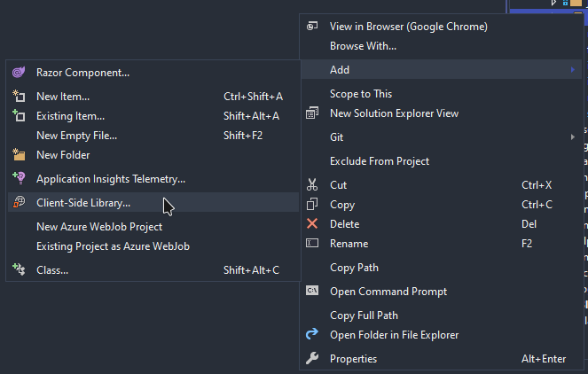This screenshot has height=374, width=588.
Task: Click the Shift+F2 shortcut text
Action: pos(243,136)
